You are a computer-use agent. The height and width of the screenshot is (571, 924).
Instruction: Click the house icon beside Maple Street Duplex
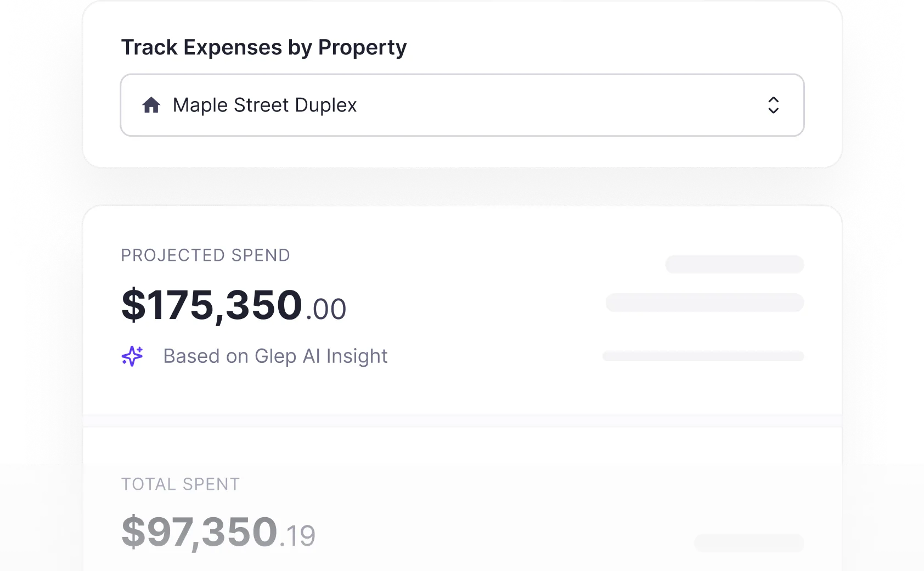(x=151, y=105)
